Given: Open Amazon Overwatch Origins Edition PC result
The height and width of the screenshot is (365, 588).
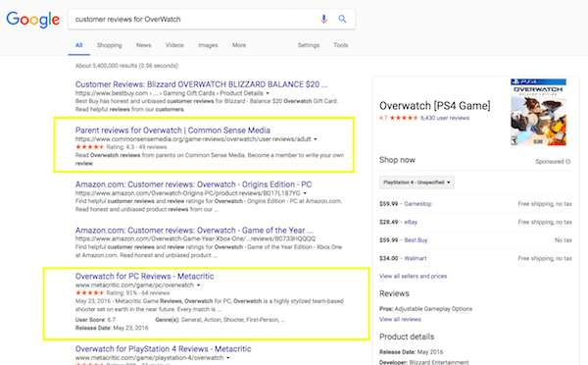Looking at the screenshot, I should (x=193, y=184).
